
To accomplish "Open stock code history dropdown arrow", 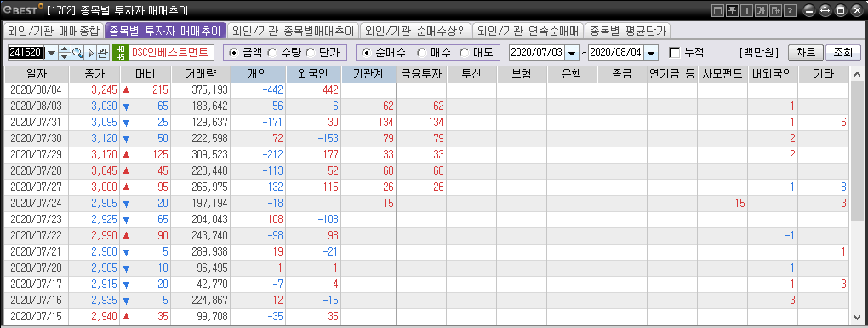I will click(51, 53).
